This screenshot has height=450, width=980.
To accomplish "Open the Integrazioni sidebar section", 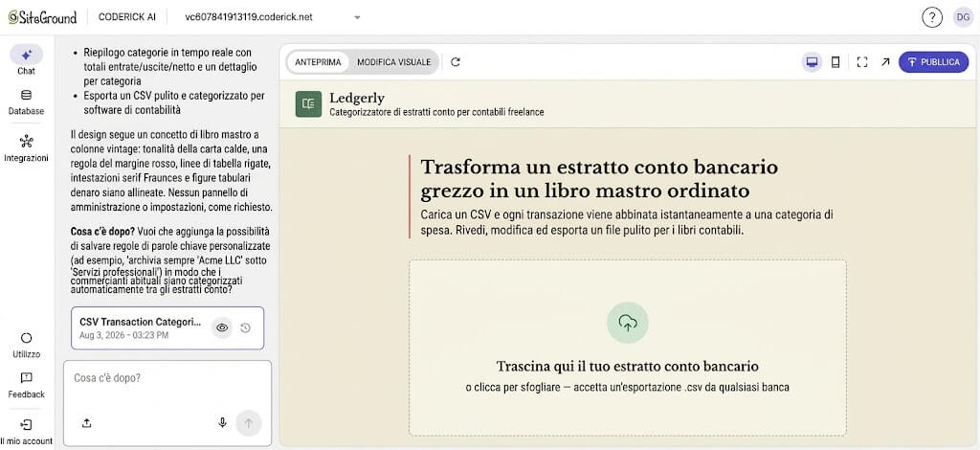I will (x=26, y=148).
